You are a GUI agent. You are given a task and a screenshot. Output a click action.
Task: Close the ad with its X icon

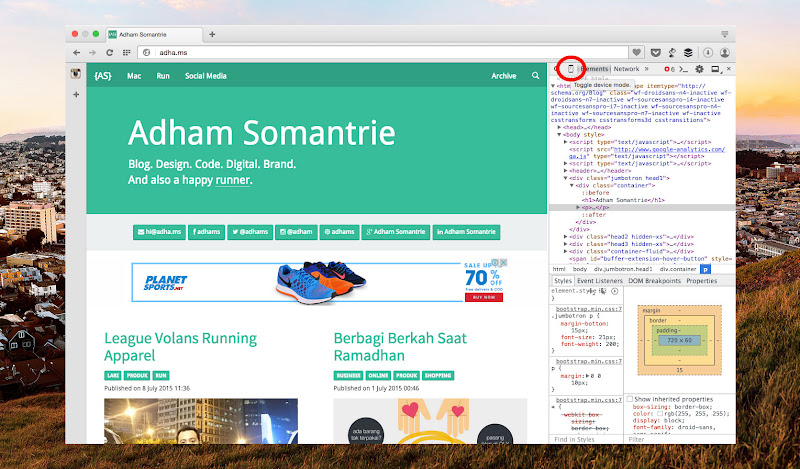click(x=503, y=262)
